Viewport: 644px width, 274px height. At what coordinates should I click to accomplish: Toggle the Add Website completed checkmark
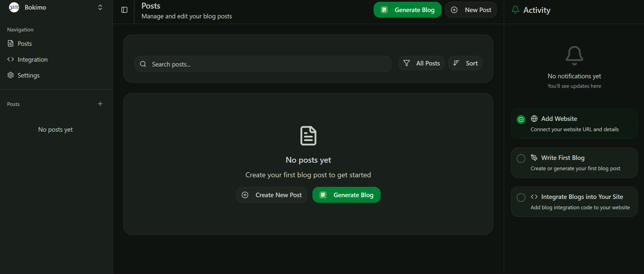coord(521,119)
